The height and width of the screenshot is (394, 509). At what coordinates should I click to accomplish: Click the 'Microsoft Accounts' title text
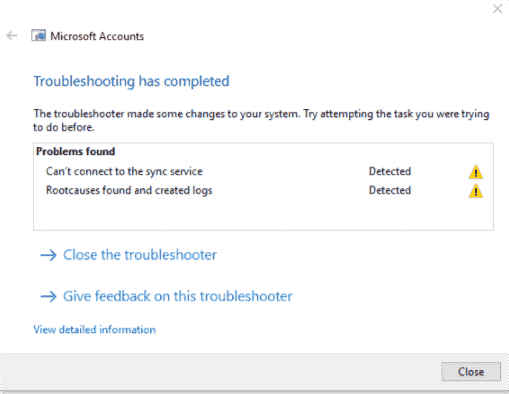tap(97, 36)
